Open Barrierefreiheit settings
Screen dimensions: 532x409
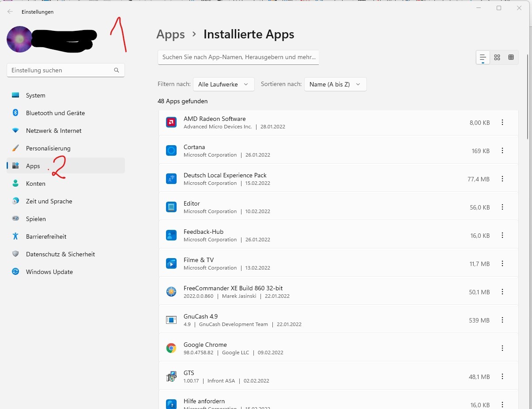click(x=66, y=236)
